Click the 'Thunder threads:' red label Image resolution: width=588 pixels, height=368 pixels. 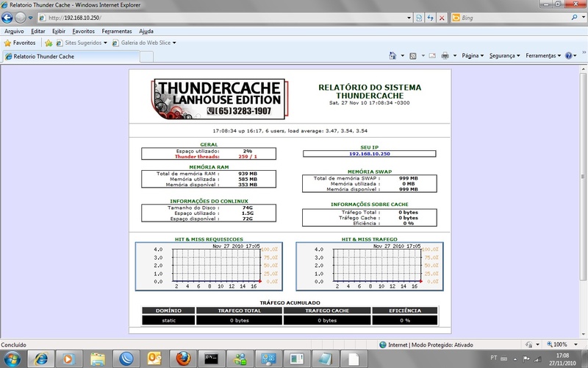pyautogui.click(x=197, y=156)
